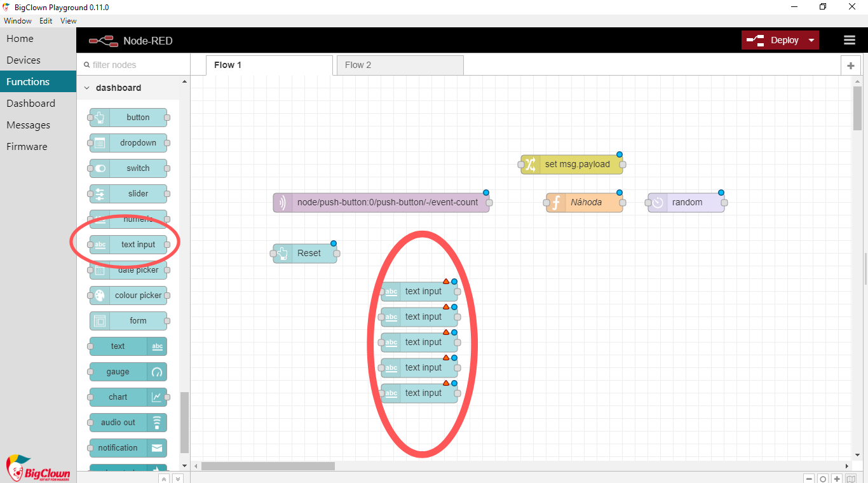
Task: Open the Window menu
Action: click(18, 21)
